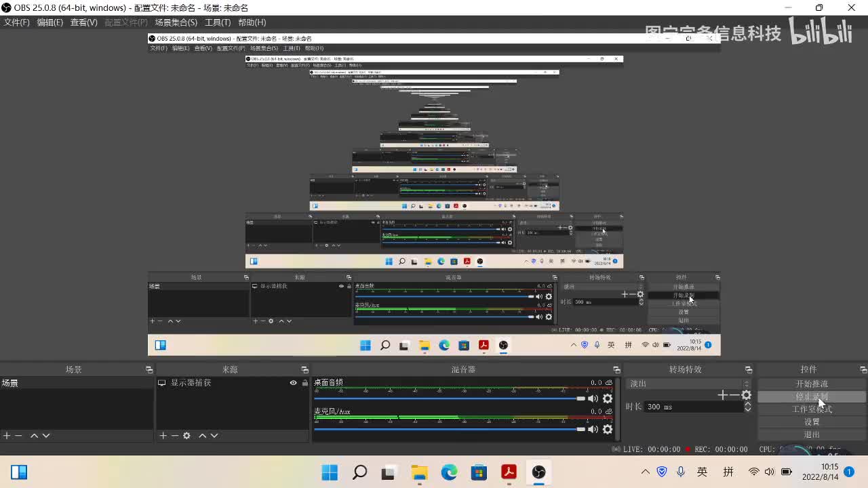Pop out the 混音器 dock panel
This screenshot has width=868, height=488.
pyautogui.click(x=616, y=369)
